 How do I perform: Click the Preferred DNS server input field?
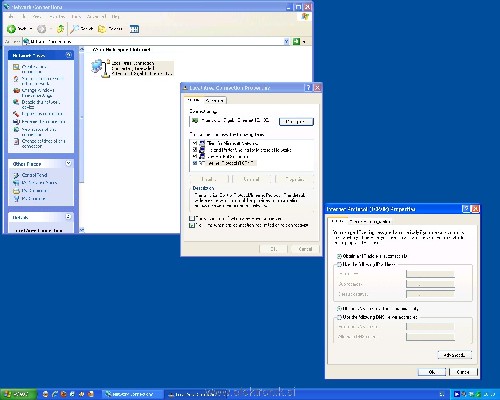pyautogui.click(x=430, y=326)
